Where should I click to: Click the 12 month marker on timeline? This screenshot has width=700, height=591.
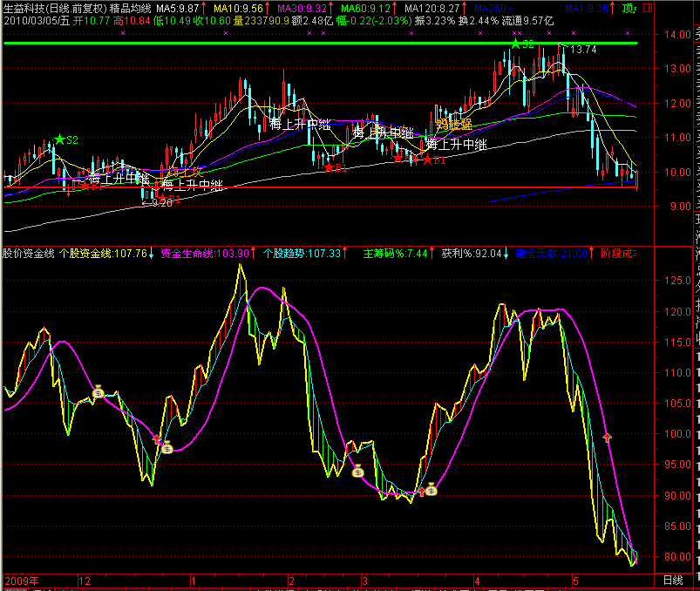[85, 581]
